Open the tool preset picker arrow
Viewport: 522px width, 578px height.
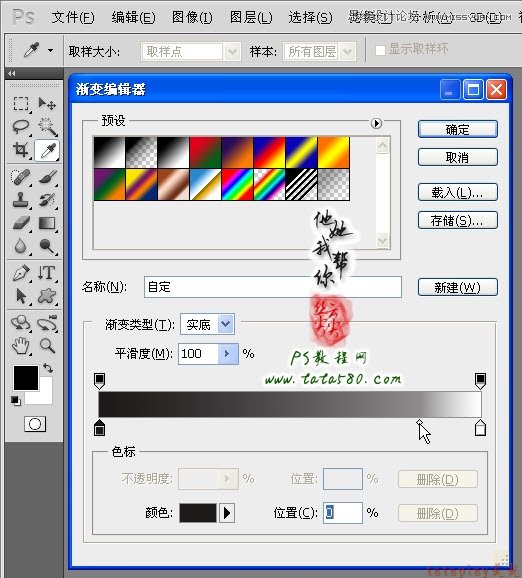pos(51,51)
